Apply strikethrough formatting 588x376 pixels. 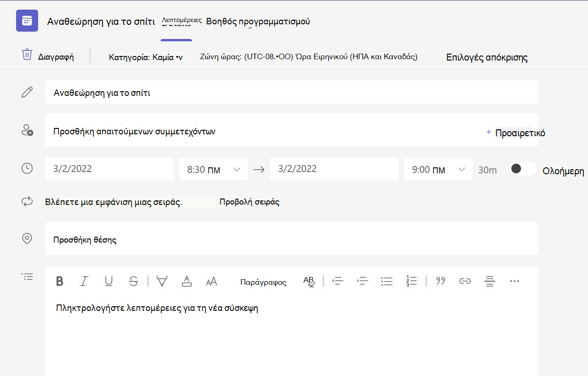(134, 282)
